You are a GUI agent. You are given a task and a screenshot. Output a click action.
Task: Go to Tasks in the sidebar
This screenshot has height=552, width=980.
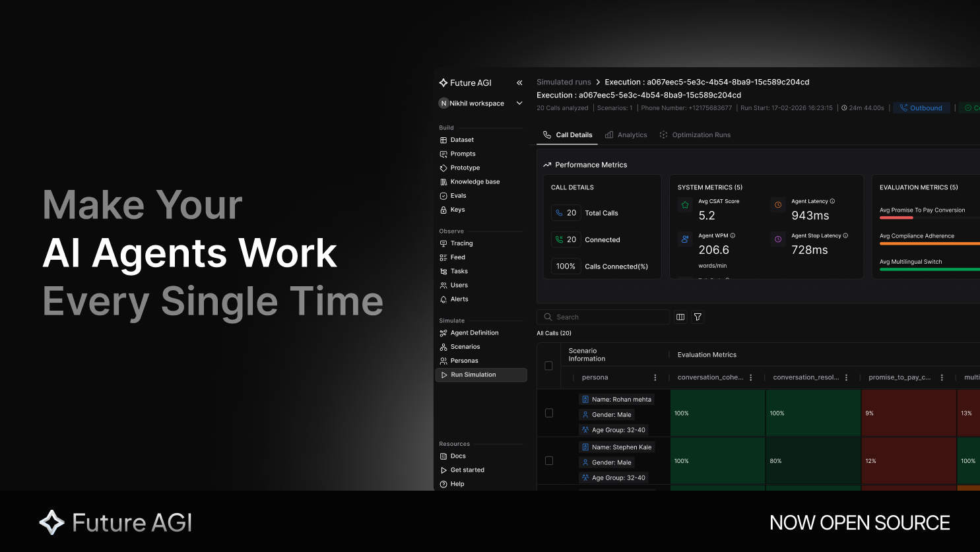pos(453,271)
